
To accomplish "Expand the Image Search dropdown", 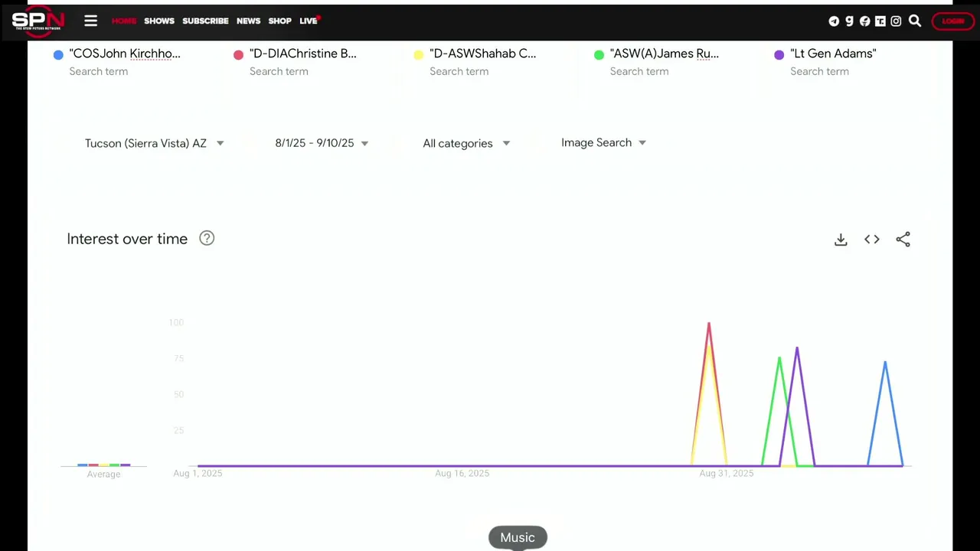I will tap(603, 142).
